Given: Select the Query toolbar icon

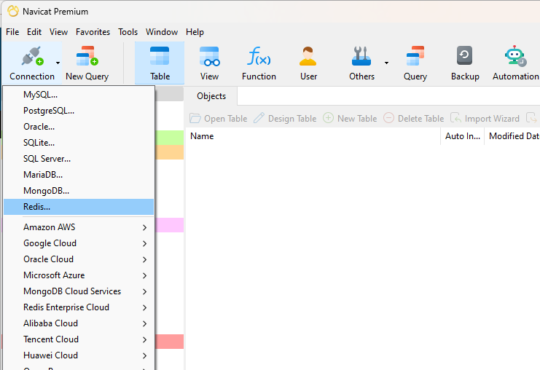Looking at the screenshot, I should pyautogui.click(x=415, y=56).
